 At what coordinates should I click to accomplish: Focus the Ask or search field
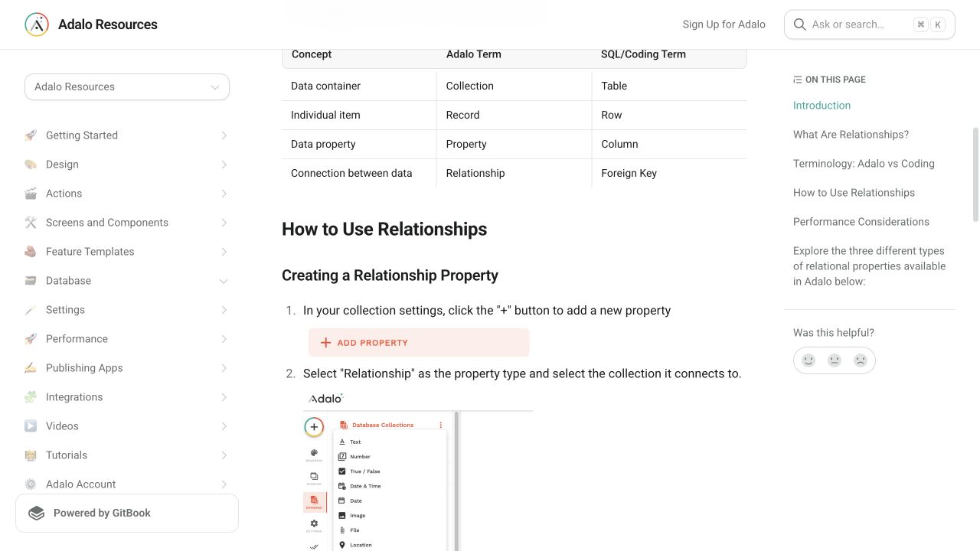pos(870,24)
